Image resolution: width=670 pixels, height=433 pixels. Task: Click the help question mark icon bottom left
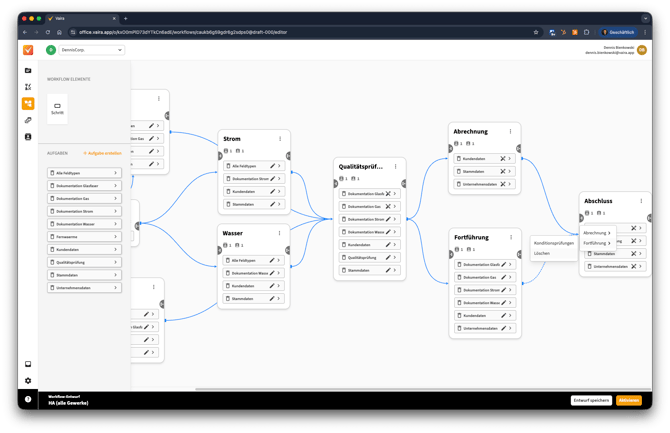(28, 399)
